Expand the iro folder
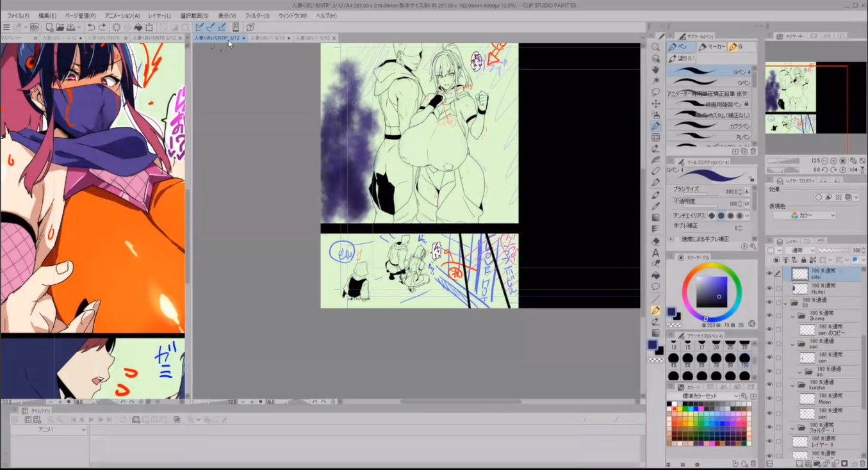 pyautogui.click(x=800, y=372)
